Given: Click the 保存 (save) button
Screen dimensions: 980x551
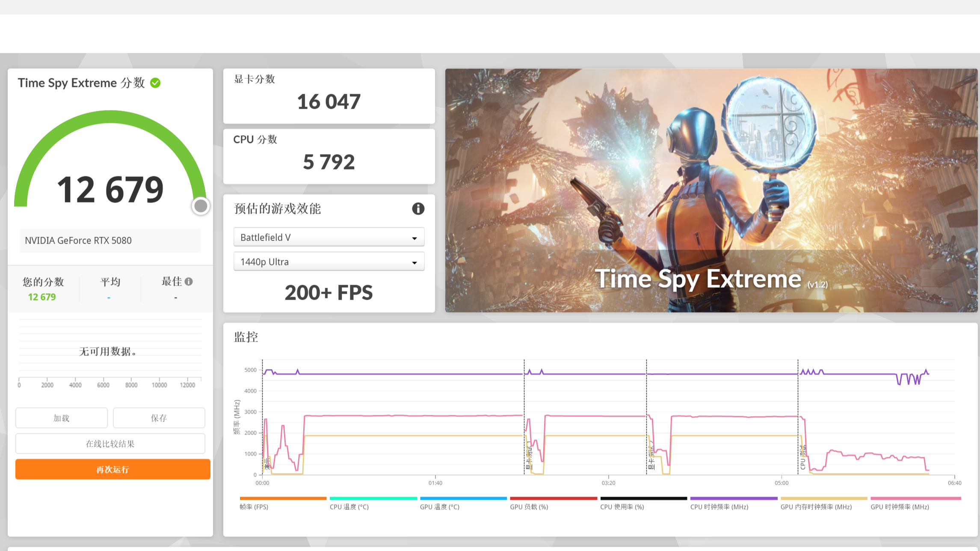Looking at the screenshot, I should coord(159,418).
